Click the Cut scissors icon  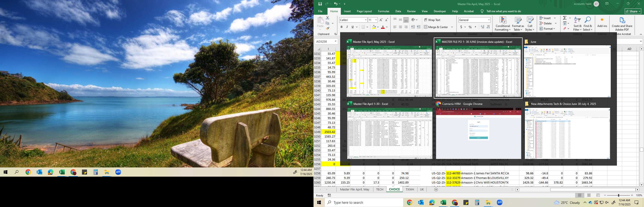pos(328,18)
